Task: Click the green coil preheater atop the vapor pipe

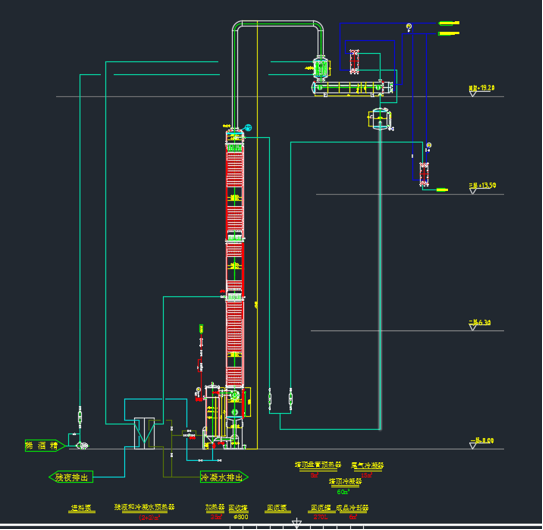Action: pyautogui.click(x=320, y=68)
